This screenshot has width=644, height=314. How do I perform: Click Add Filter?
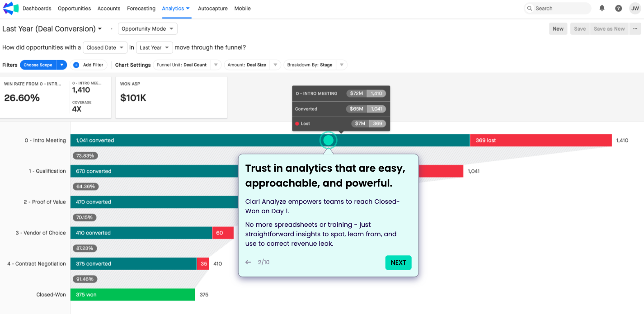click(89, 65)
